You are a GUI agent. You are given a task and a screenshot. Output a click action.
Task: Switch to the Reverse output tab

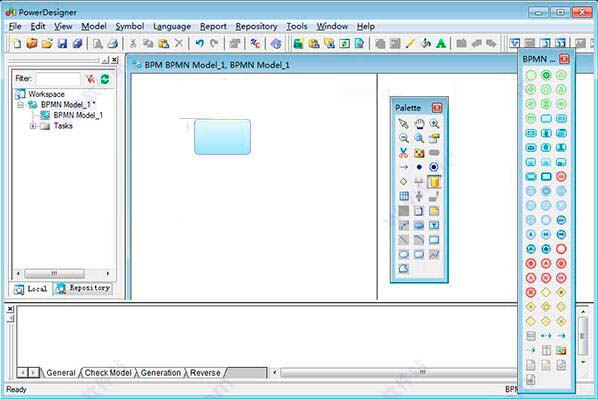pos(205,373)
